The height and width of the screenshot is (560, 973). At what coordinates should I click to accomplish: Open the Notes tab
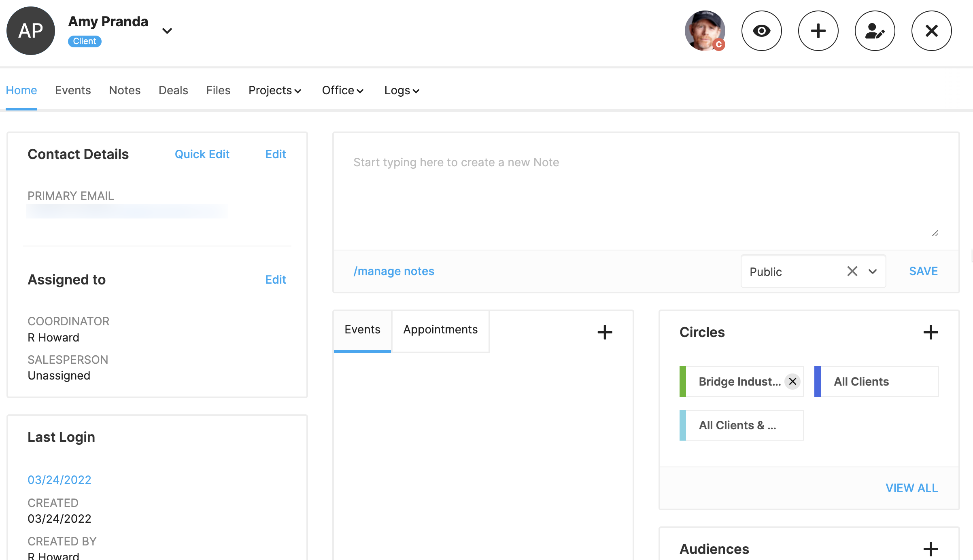click(x=125, y=90)
